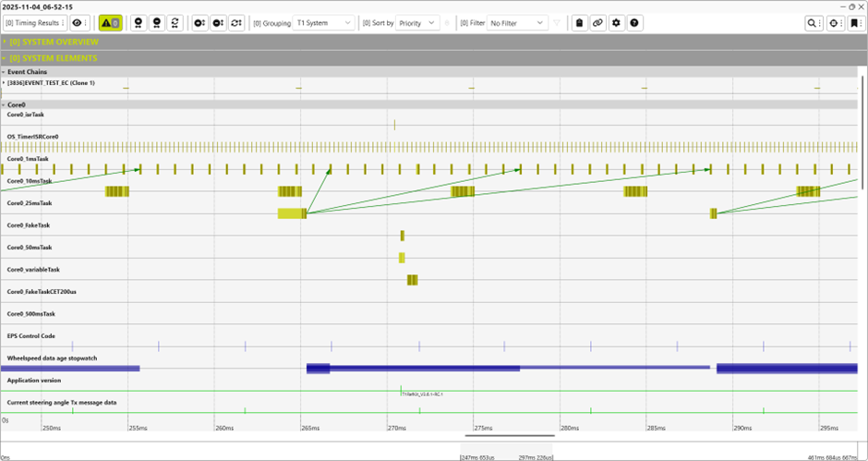The width and height of the screenshot is (868, 461).
Task: Expand the SYSTEM OVERVIEW section
Action: [x=54, y=42]
